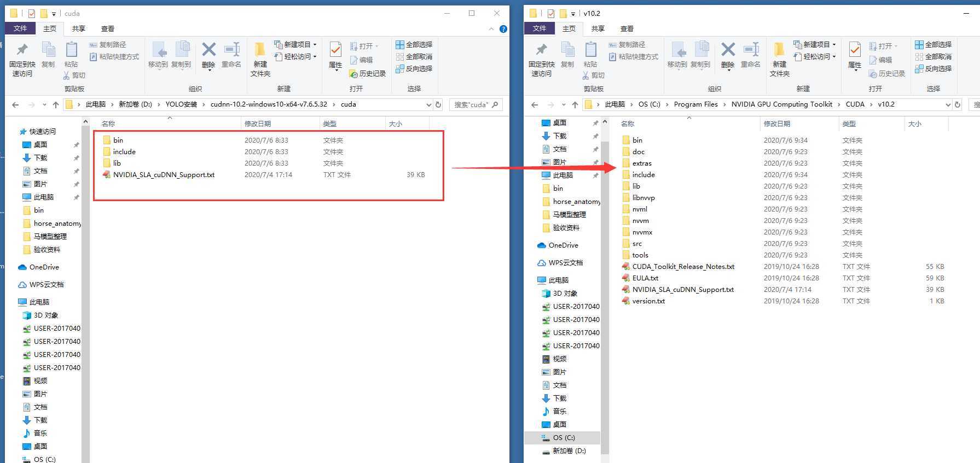Click Paste shortcut (粘贴快捷方式) in cuda window
980x463 pixels.
point(114,56)
